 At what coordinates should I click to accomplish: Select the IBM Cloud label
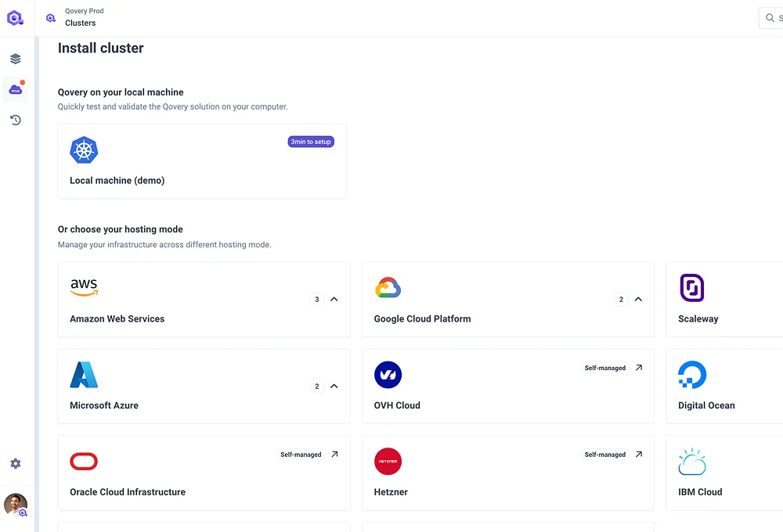(x=700, y=492)
